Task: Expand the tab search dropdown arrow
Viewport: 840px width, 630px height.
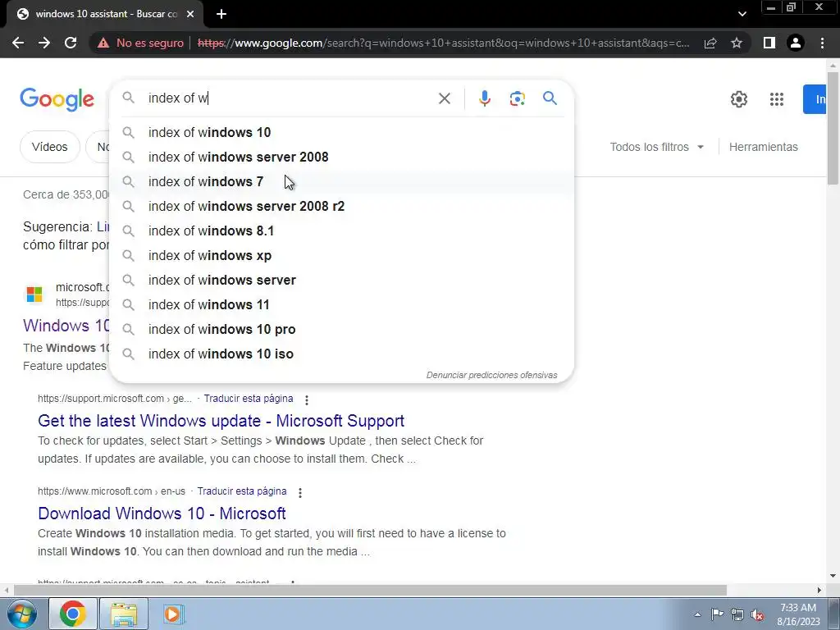Action: 742,14
